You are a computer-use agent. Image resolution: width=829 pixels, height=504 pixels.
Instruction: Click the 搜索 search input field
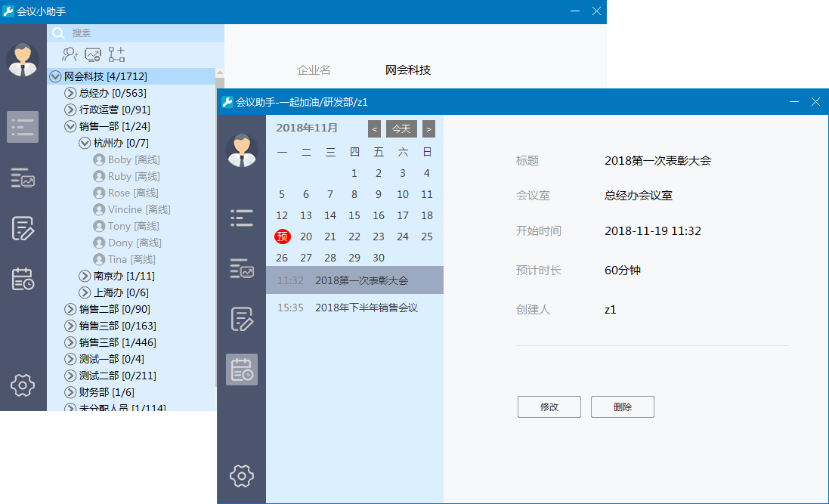click(x=136, y=32)
